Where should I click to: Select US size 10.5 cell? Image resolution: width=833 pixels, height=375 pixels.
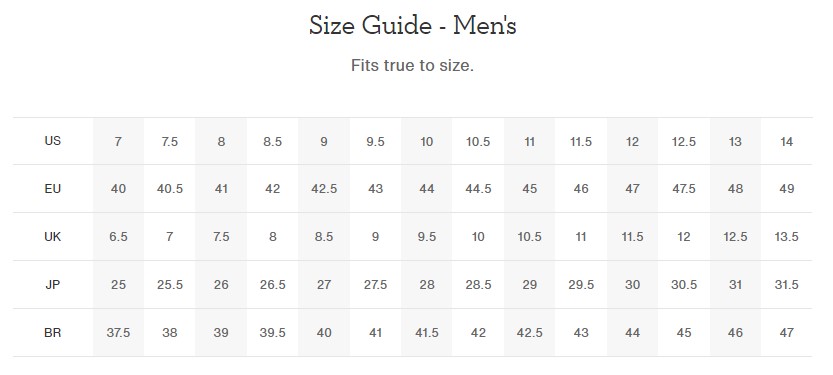click(x=478, y=142)
